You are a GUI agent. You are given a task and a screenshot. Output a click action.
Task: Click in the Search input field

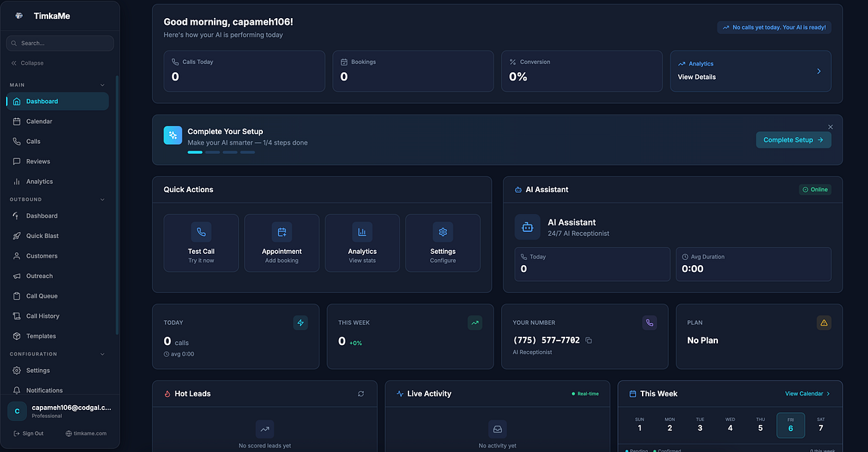click(60, 43)
